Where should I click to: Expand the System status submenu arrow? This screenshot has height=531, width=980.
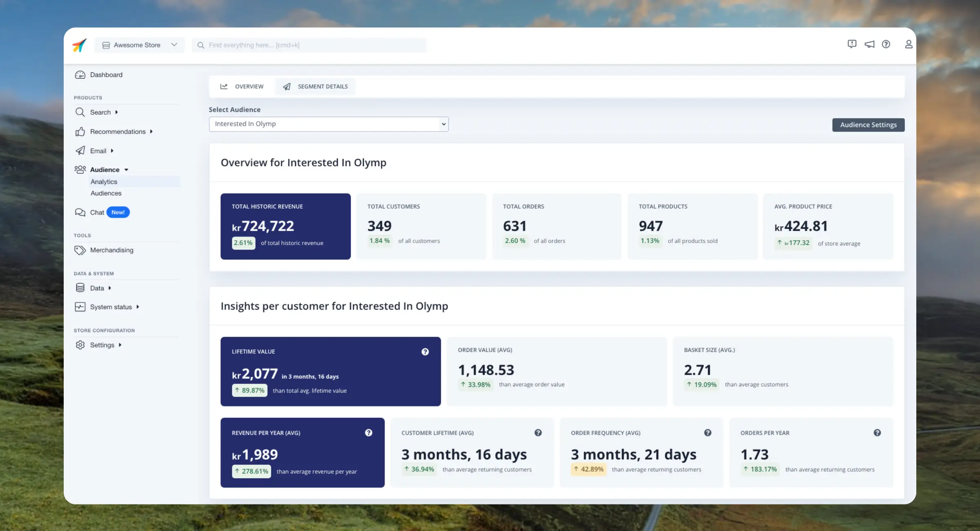[x=138, y=307]
